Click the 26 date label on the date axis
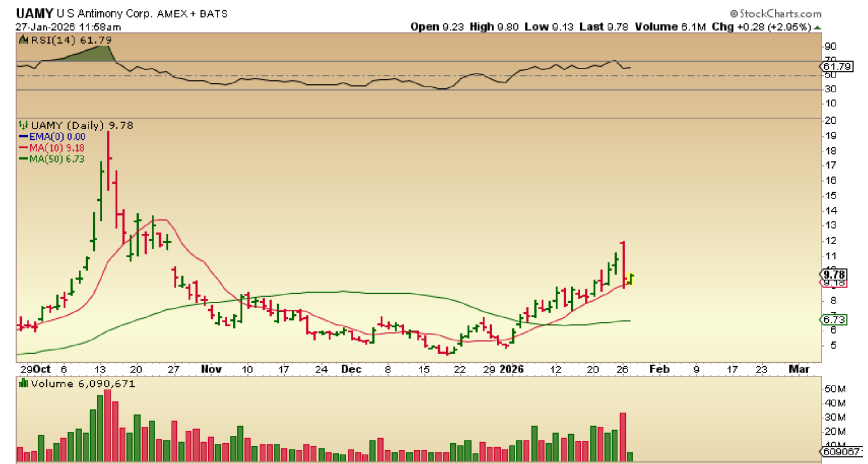 pyautogui.click(x=622, y=369)
